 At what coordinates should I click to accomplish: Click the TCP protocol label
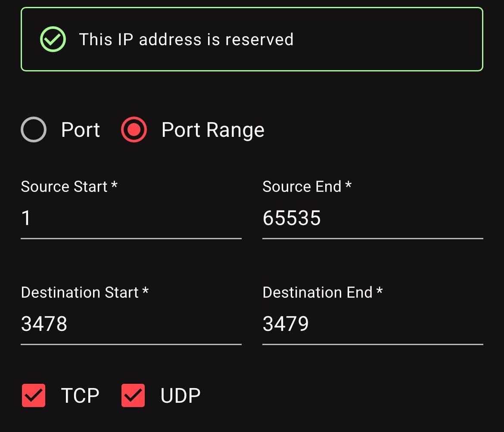click(x=80, y=395)
